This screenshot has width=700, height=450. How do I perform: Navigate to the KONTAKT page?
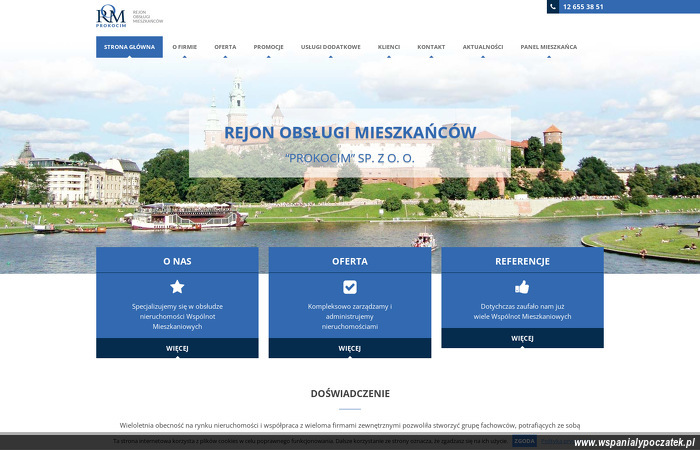[431, 47]
